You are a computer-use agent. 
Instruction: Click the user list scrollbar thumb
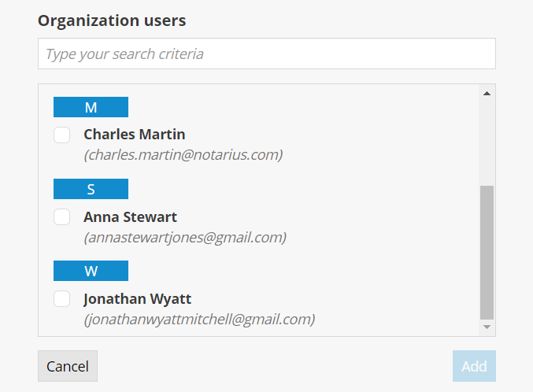[487, 252]
